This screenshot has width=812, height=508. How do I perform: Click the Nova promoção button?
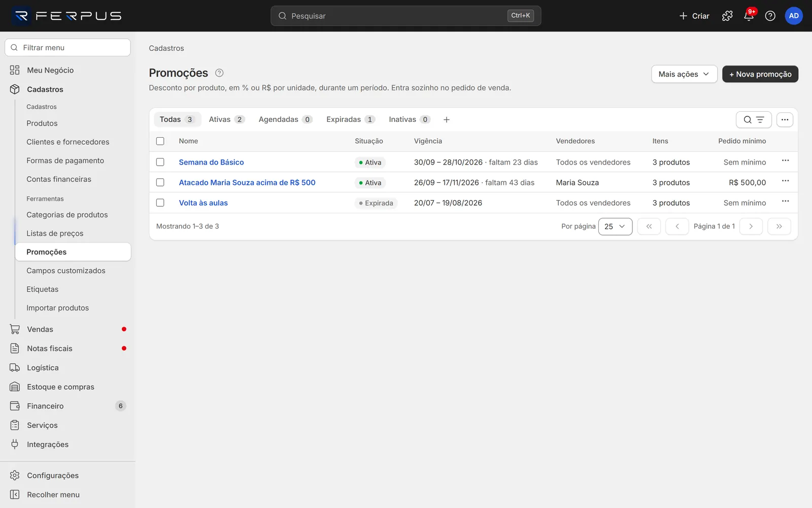[760, 74]
